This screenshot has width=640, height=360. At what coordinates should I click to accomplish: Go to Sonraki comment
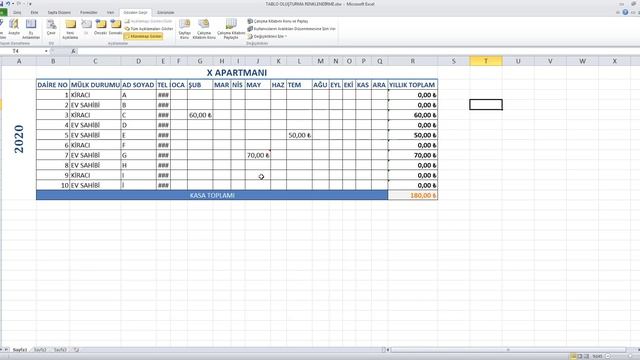(x=116, y=27)
